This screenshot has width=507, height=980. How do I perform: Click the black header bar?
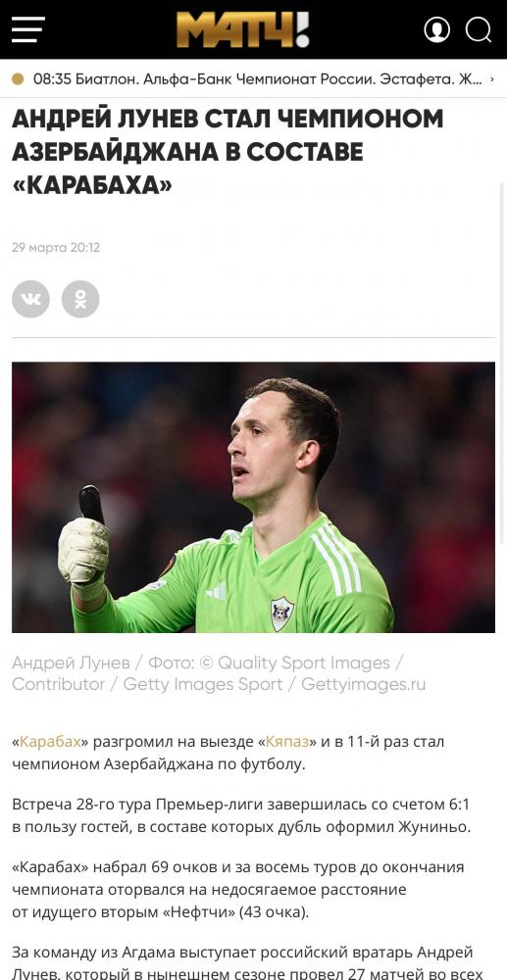[253, 29]
